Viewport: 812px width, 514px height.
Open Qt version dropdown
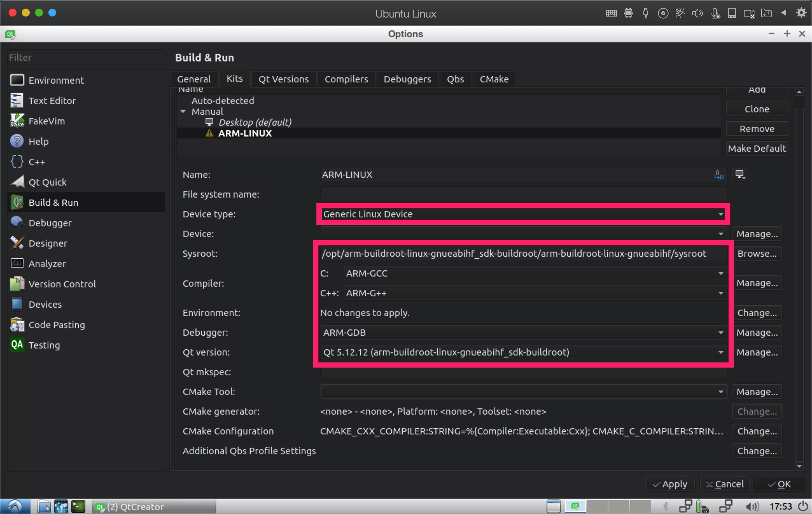tap(523, 352)
